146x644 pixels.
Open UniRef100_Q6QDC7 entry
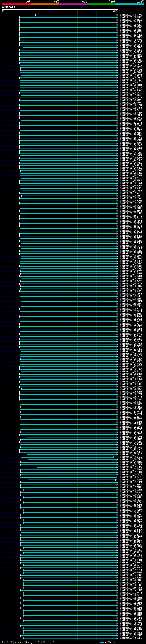tap(131, 359)
